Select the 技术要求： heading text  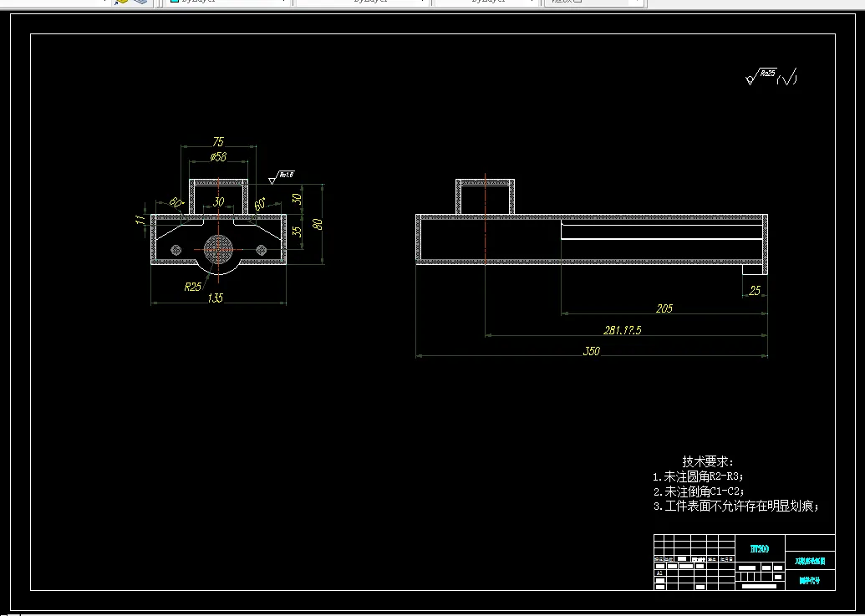tap(709, 461)
